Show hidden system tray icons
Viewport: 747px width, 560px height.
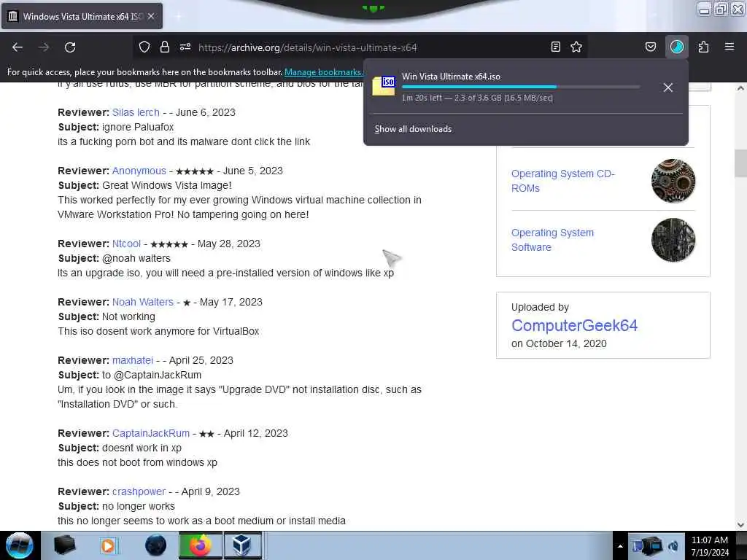(x=620, y=546)
